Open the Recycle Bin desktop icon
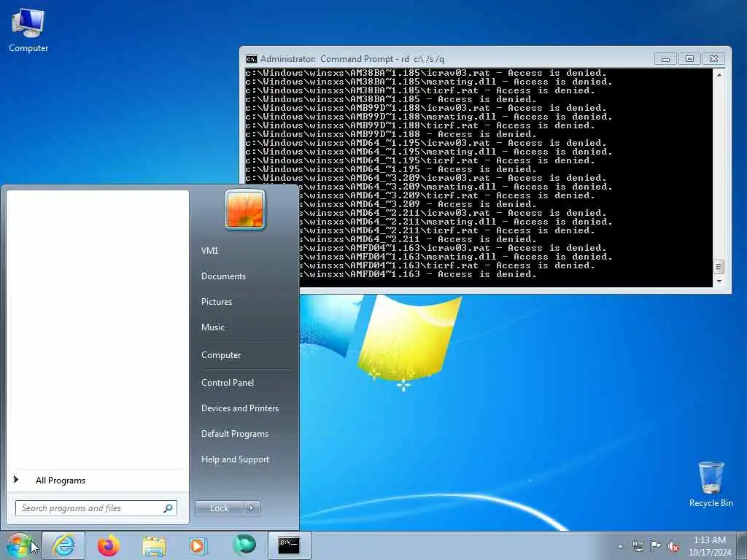The width and height of the screenshot is (747, 560). click(711, 484)
